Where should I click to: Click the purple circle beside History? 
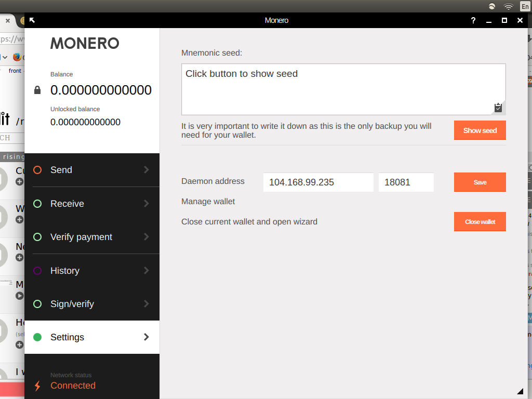pyautogui.click(x=37, y=271)
